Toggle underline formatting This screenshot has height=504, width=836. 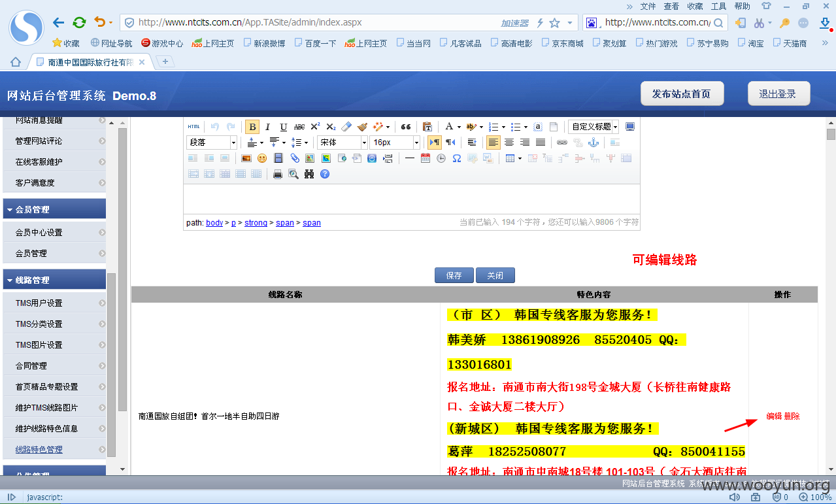coord(283,127)
